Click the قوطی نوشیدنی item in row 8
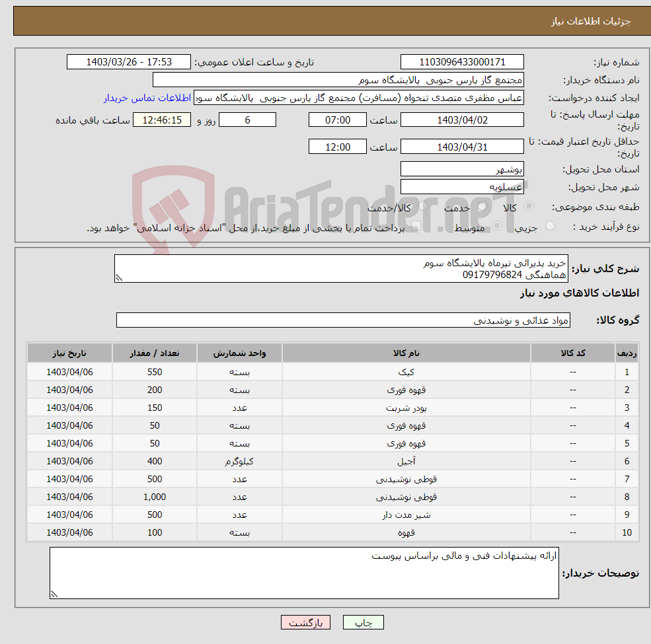The height and width of the screenshot is (644, 651). click(x=406, y=497)
